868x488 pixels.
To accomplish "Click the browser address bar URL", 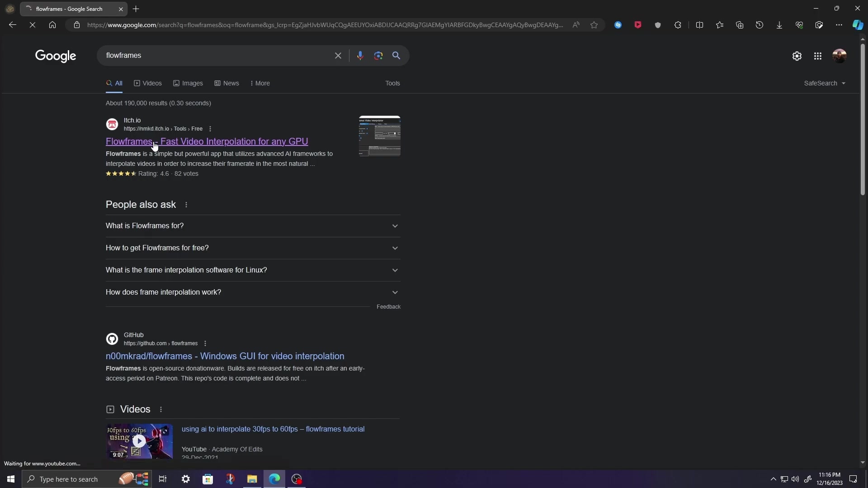I will pyautogui.click(x=325, y=25).
